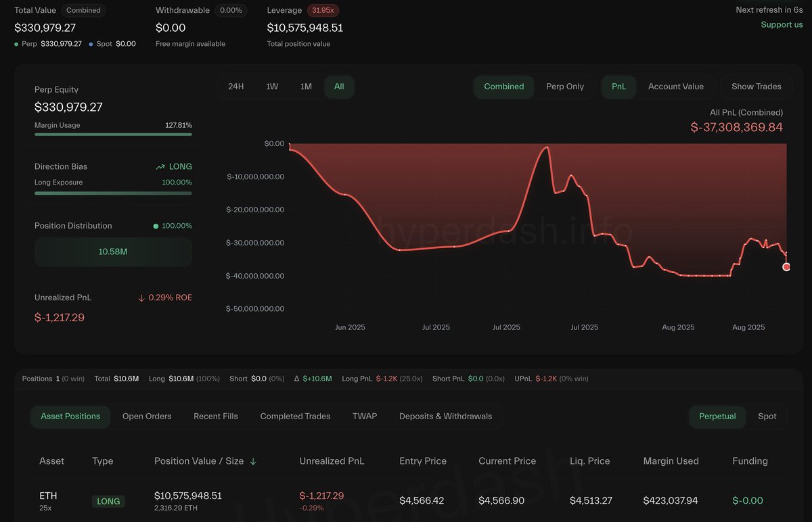
Task: Click the ETH asset row name
Action: pyautogui.click(x=49, y=496)
